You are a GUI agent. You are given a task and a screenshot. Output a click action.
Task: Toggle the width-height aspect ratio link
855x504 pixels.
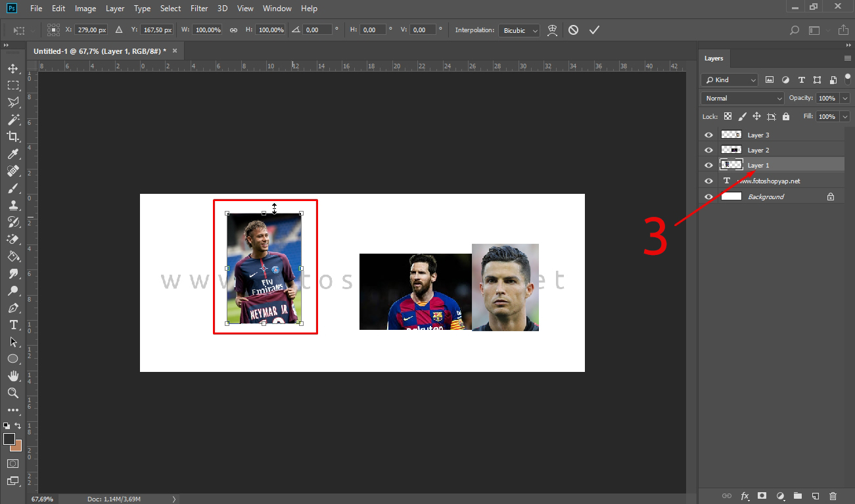[x=233, y=30]
